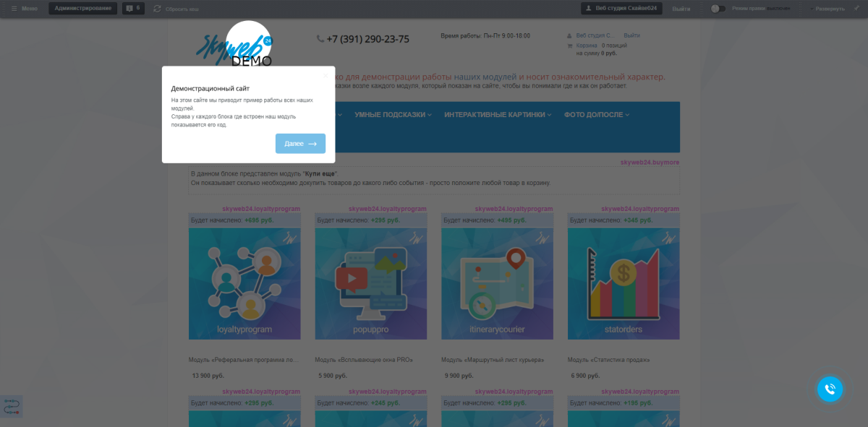
Task: Toggle the Режим правки switch
Action: tap(718, 9)
